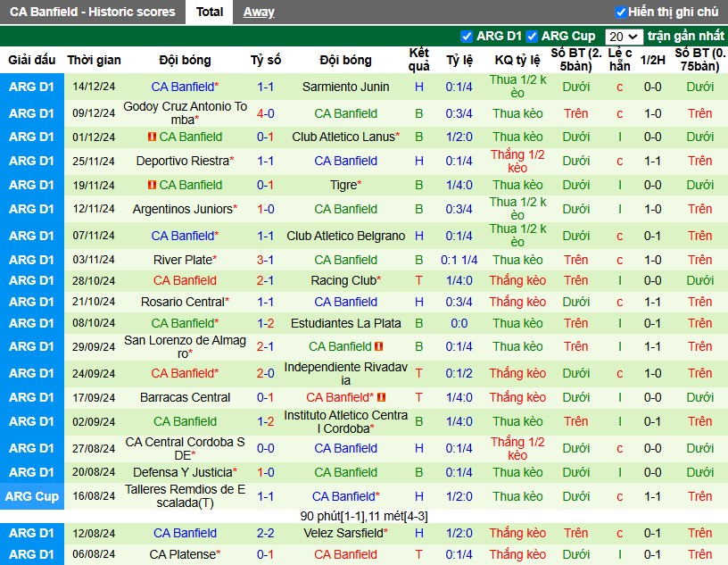Image resolution: width=728 pixels, height=565 pixels.
Task: Open Instituto Atletico Central Cordoba team link
Action: tap(345, 422)
